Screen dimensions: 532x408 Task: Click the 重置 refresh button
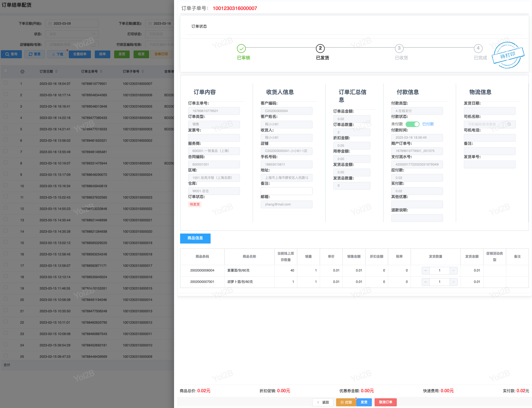[35, 54]
